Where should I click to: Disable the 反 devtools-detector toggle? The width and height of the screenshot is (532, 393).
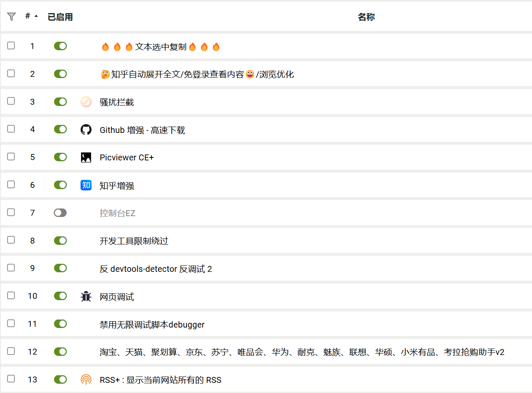coord(60,268)
